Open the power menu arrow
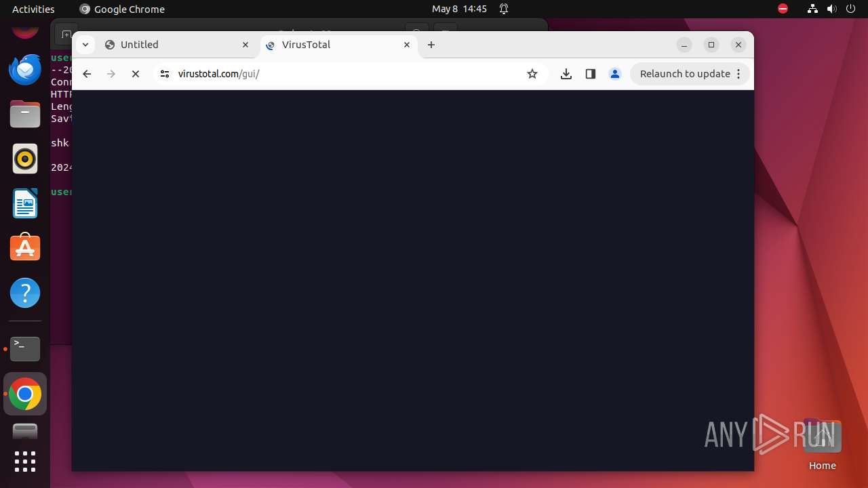868x488 pixels. point(851,9)
